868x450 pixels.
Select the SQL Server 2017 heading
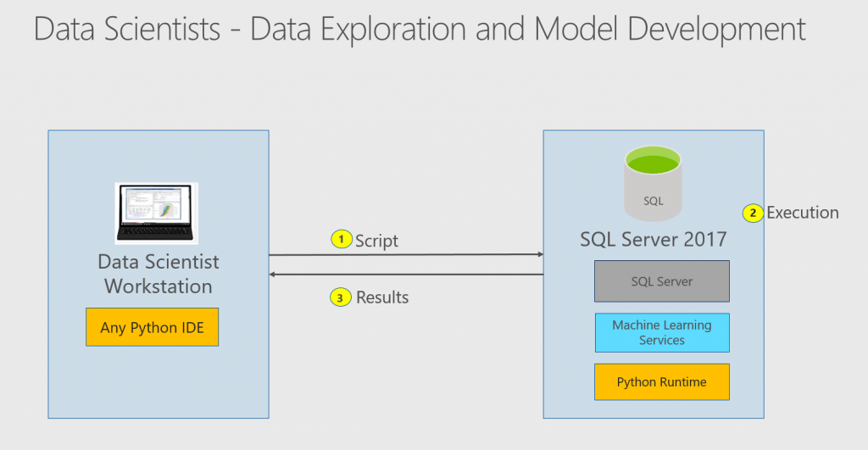[653, 239]
